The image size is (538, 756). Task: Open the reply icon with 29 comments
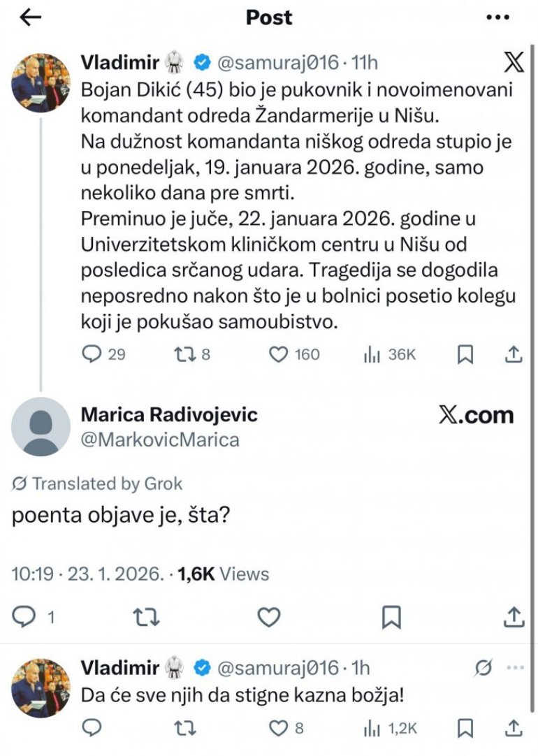tap(92, 355)
